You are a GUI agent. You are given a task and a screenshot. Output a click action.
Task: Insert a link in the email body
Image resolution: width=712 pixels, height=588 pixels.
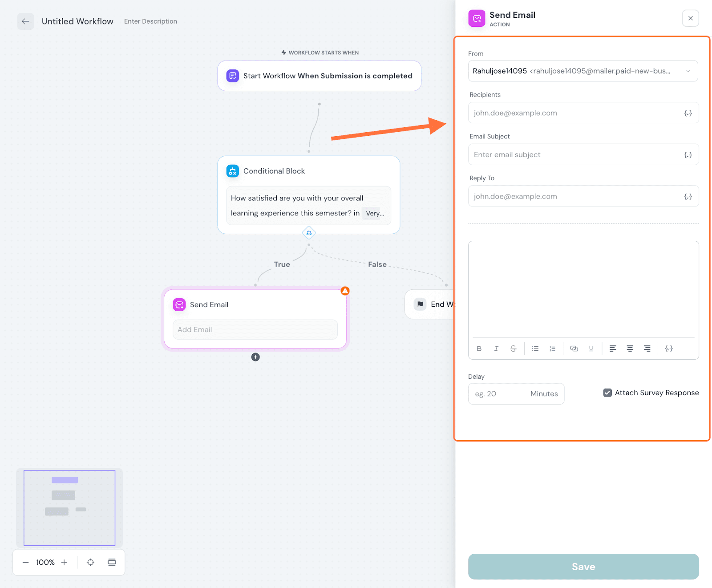click(574, 349)
